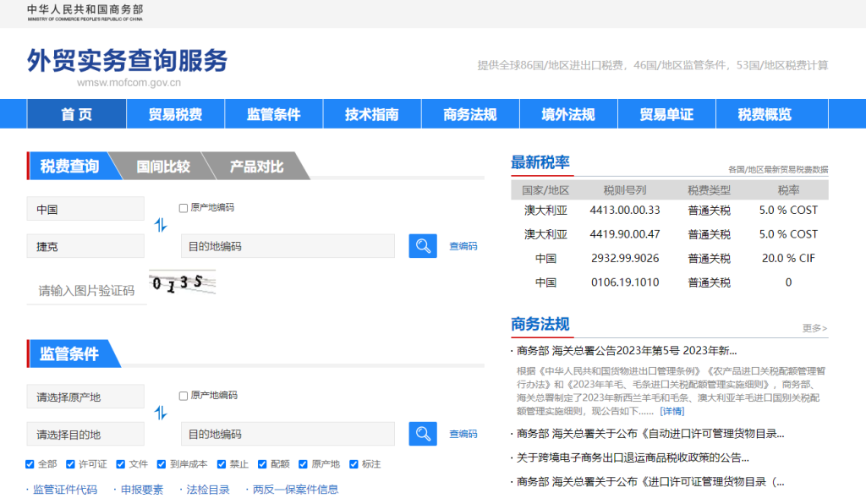This screenshot has height=504, width=866.
Task: Open 税费概览 navigation menu
Action: tap(765, 113)
